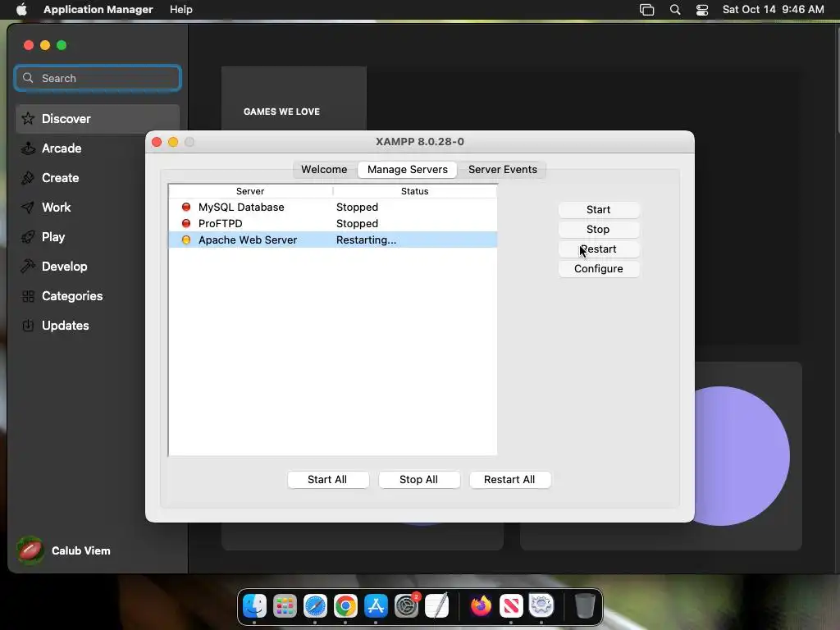Click the date and time in menu bar
This screenshot has width=840, height=630.
[x=773, y=10]
